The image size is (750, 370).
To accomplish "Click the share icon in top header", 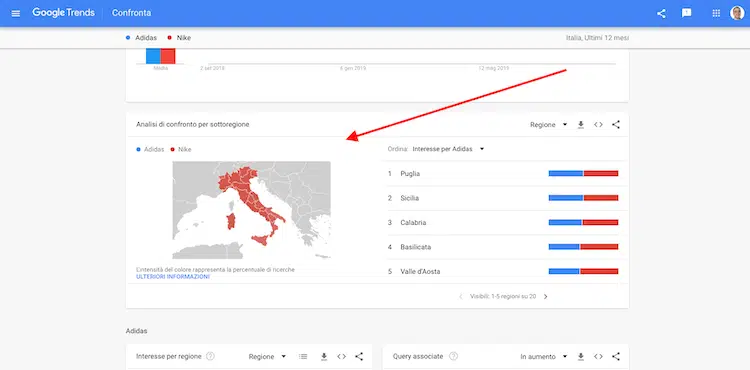I will [661, 13].
